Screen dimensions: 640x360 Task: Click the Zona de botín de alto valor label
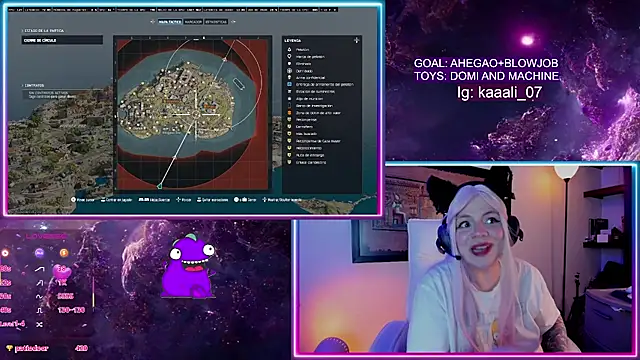[x=318, y=113]
